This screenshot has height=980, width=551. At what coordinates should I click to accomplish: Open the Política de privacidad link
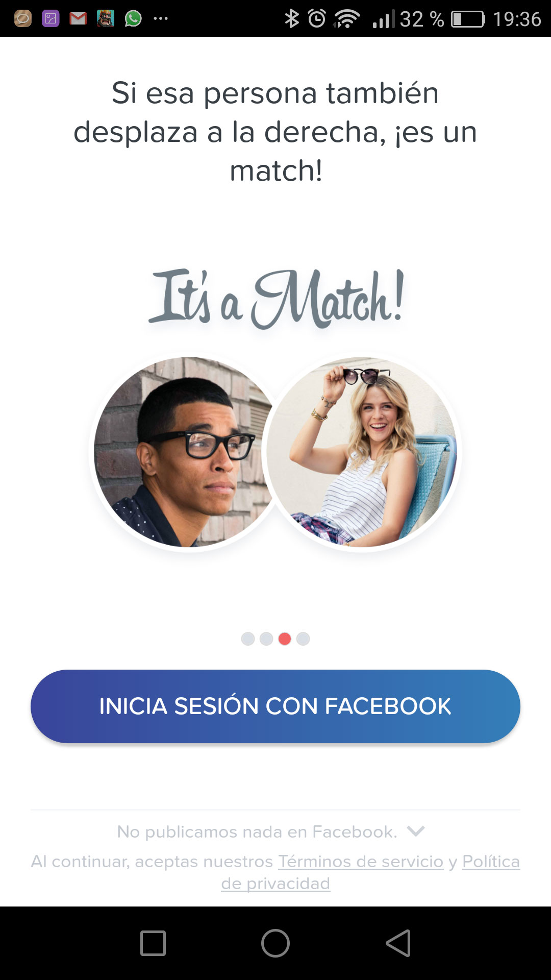(x=371, y=872)
